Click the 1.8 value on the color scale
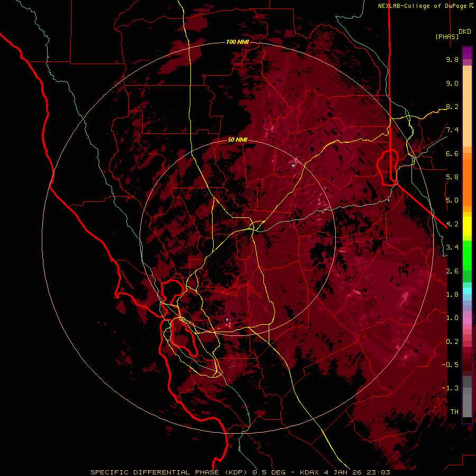 (452, 295)
